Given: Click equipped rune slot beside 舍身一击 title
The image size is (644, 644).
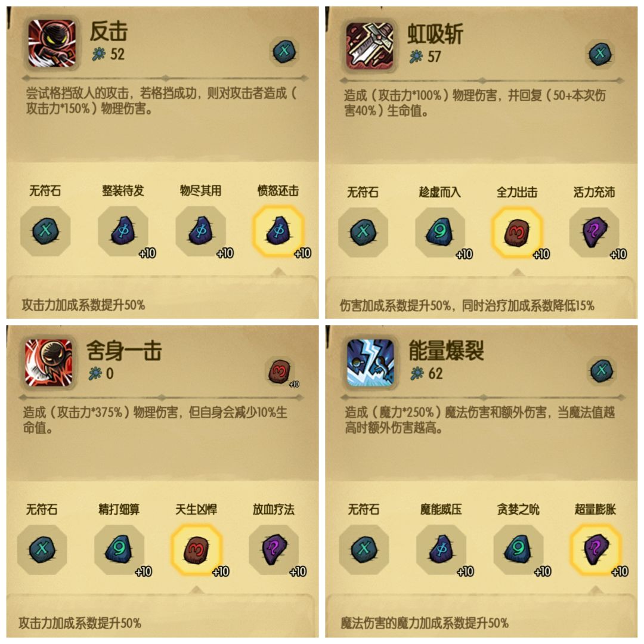Looking at the screenshot, I should tap(280, 371).
